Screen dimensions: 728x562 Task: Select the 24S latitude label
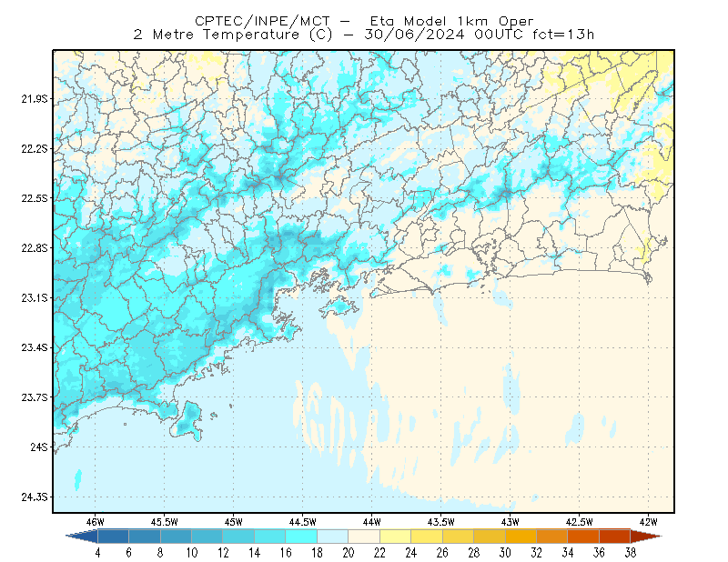(x=39, y=447)
